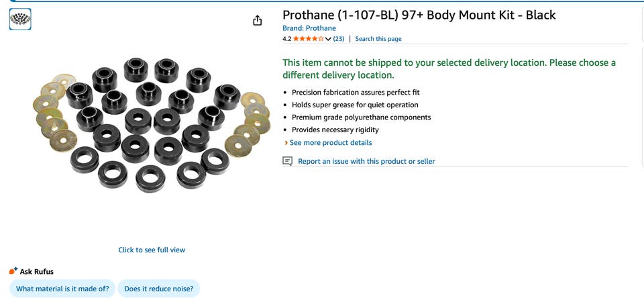Click the share icon above the product image
This screenshot has height=298, width=644.
point(258,21)
